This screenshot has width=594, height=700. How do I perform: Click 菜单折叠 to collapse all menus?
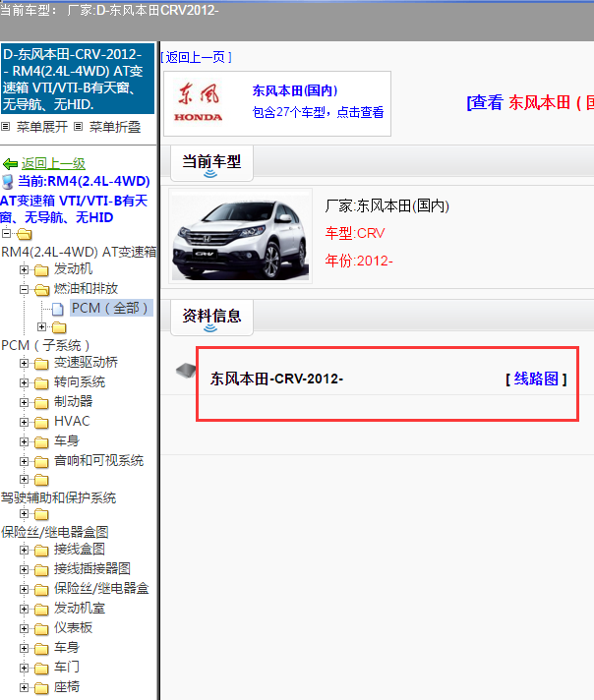pyautogui.click(x=115, y=127)
